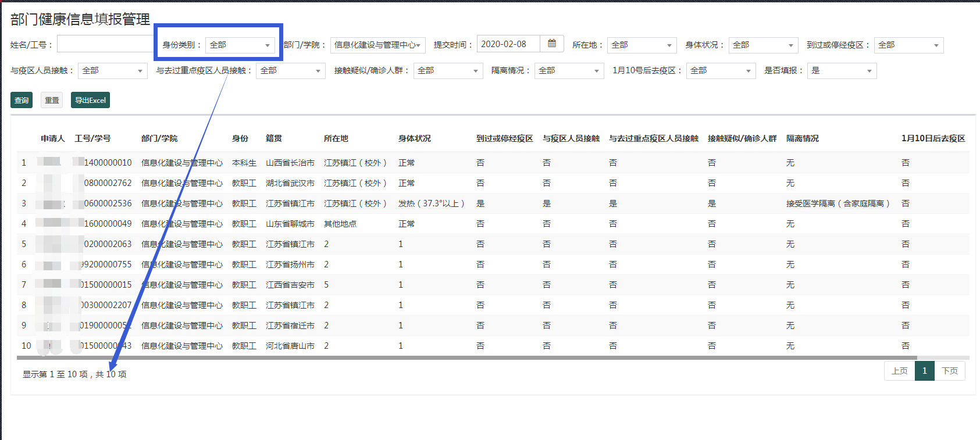Image resolution: width=980 pixels, height=440 pixels.
Task: Click the 导出Excel export button
Action: (90, 100)
